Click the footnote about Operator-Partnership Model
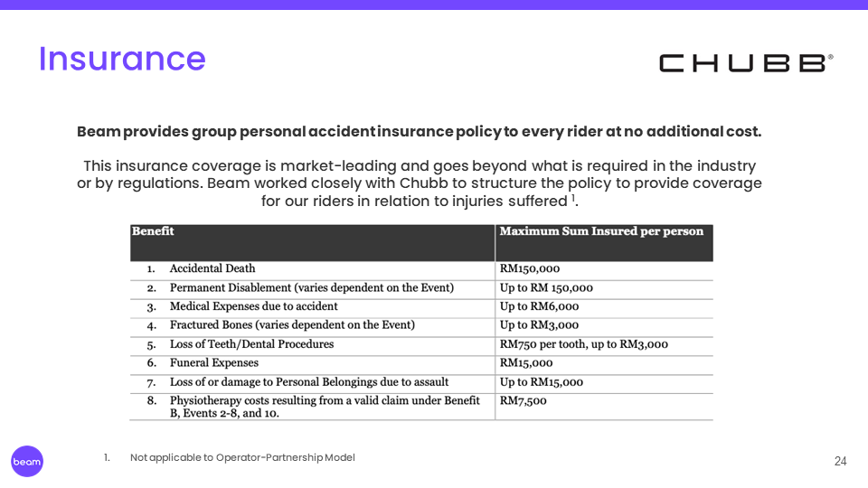The height and width of the screenshot is (488, 868). pos(241,457)
